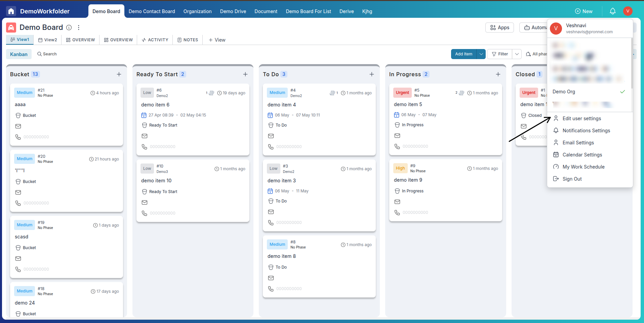Open the Demo Board three-dot menu
Viewport: 644px width, 323px height.
point(79,28)
